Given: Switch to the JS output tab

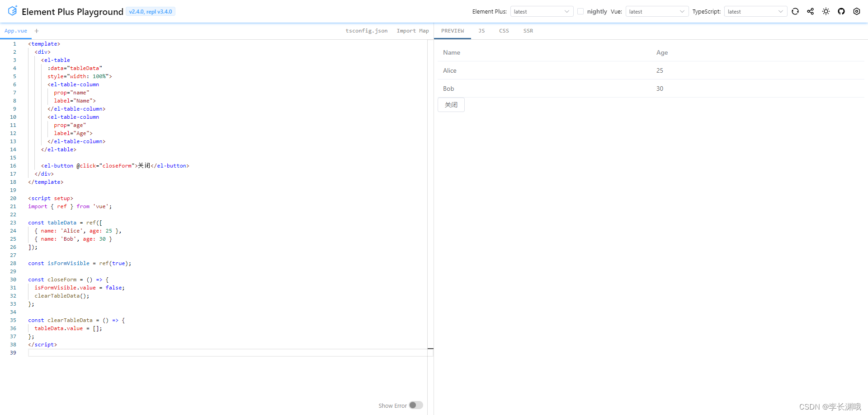Looking at the screenshot, I should coord(481,31).
